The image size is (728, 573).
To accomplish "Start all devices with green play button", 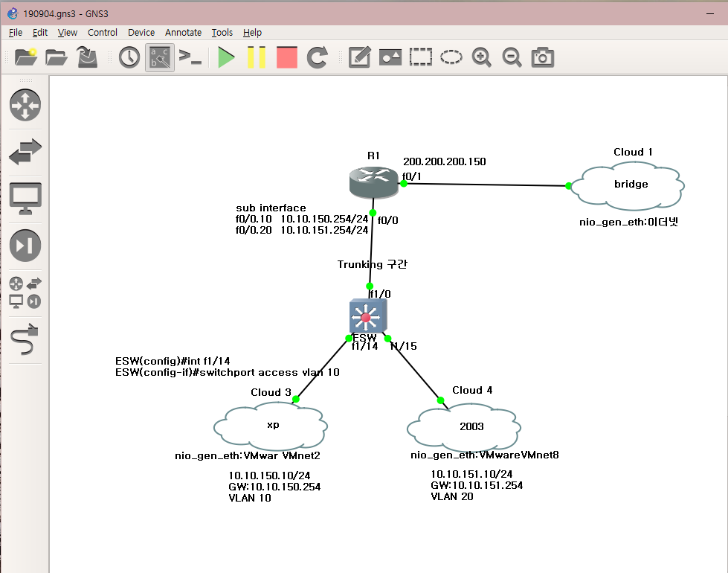I will 226,57.
